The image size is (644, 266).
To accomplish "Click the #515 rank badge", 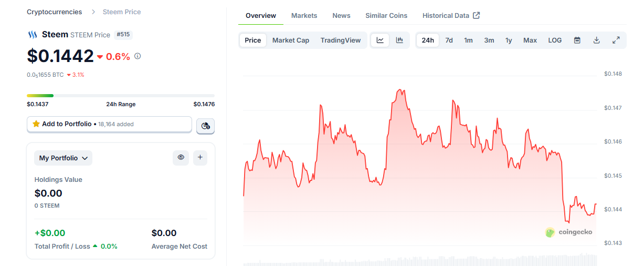I will [x=123, y=35].
